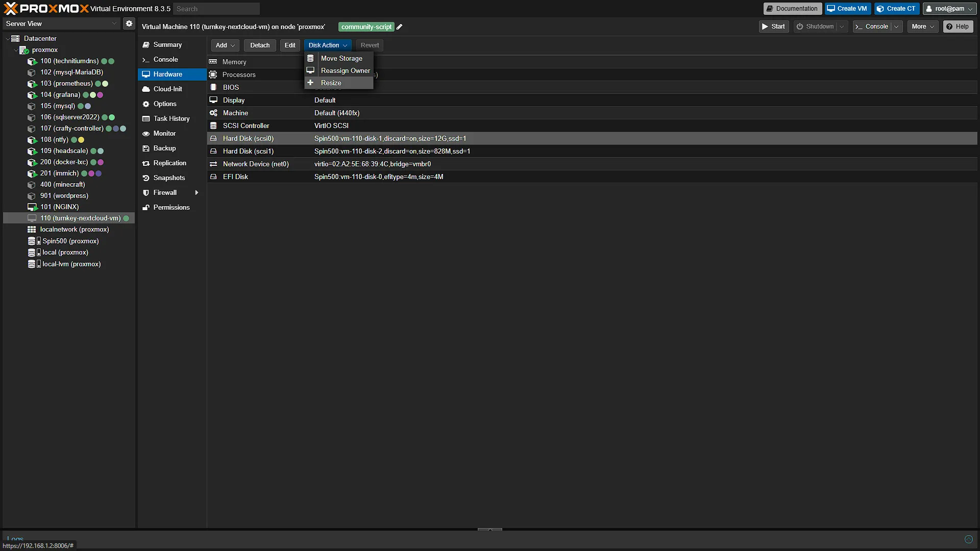Click the Network Device row icon
Viewport: 980px width, 551px height.
click(213, 164)
